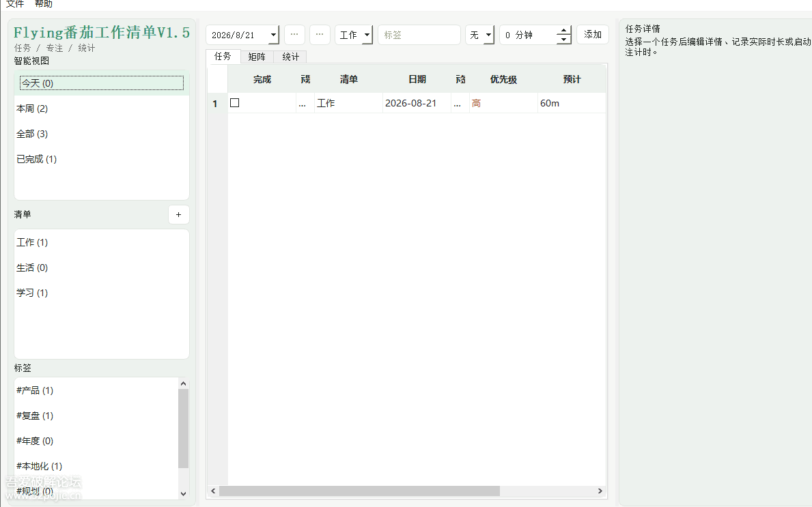Click the truncated cell before 工作 in row 1
812x507 pixels.
(x=305, y=103)
